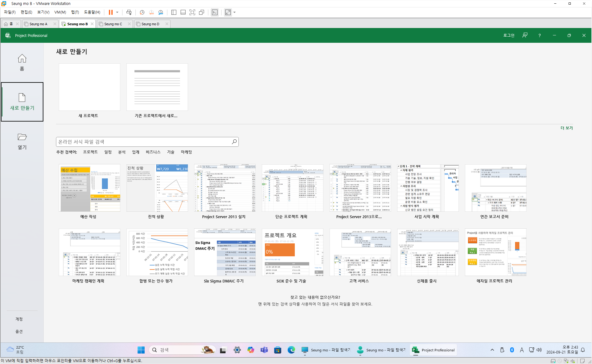592x364 pixels.
Task: Expand the dropdown arrow beside pause button
Action: [x=117, y=12]
